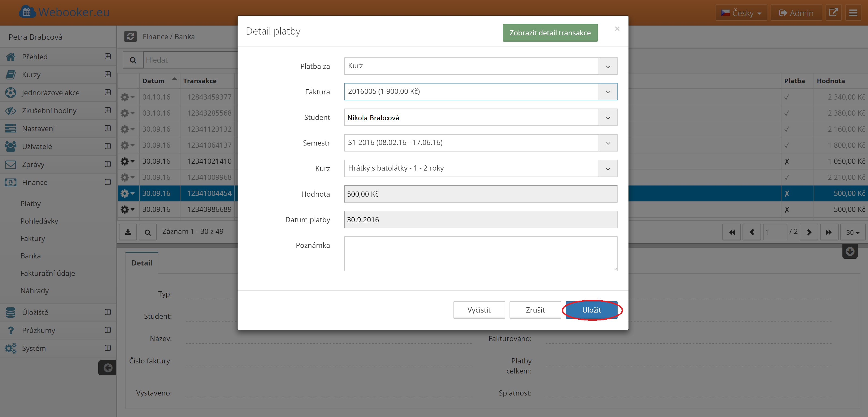Click the search magnifier icon next to Hledat

(x=133, y=60)
